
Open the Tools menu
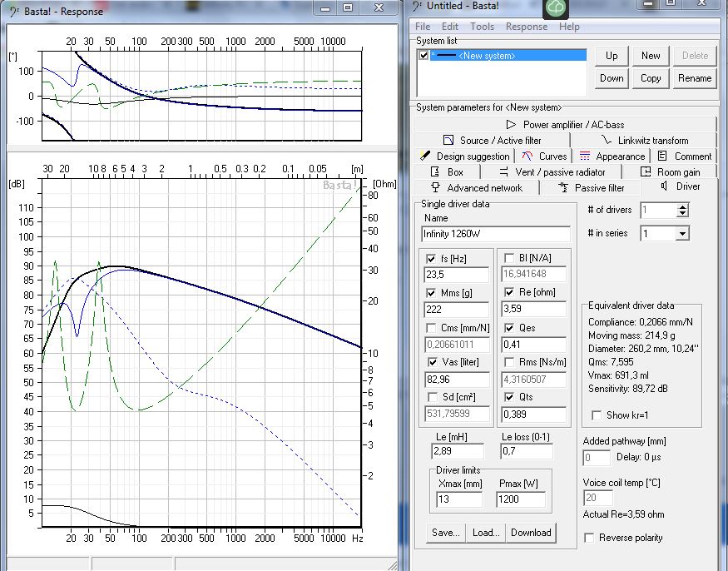482,27
